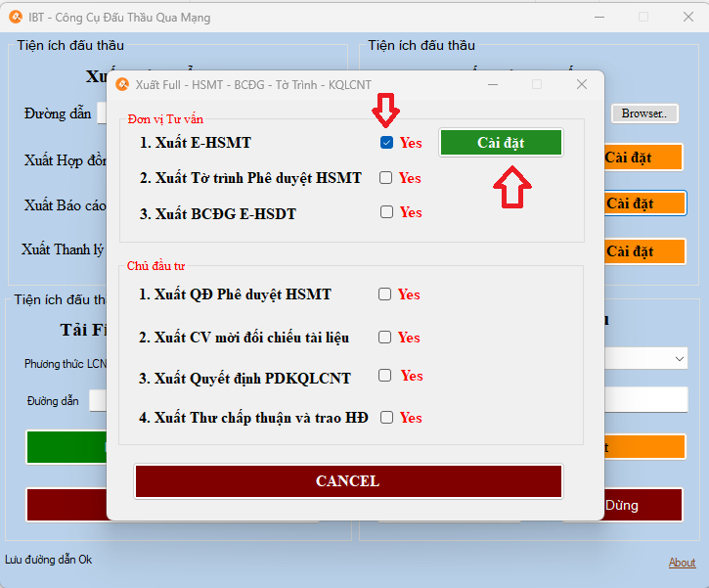Close the Xuất Full dialog window
The width and height of the screenshot is (709, 588).
(582, 85)
